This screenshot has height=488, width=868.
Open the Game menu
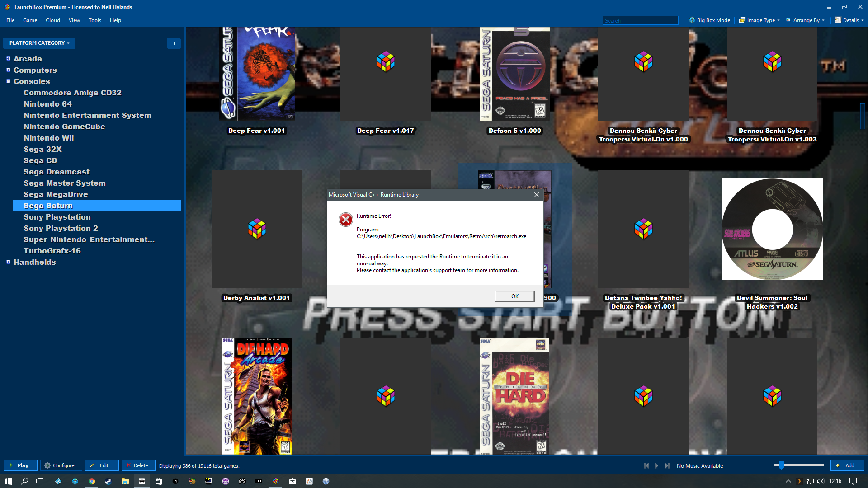point(30,20)
